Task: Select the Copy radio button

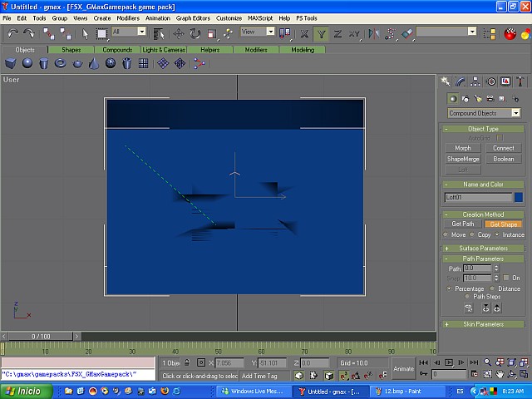Action: click(x=474, y=235)
